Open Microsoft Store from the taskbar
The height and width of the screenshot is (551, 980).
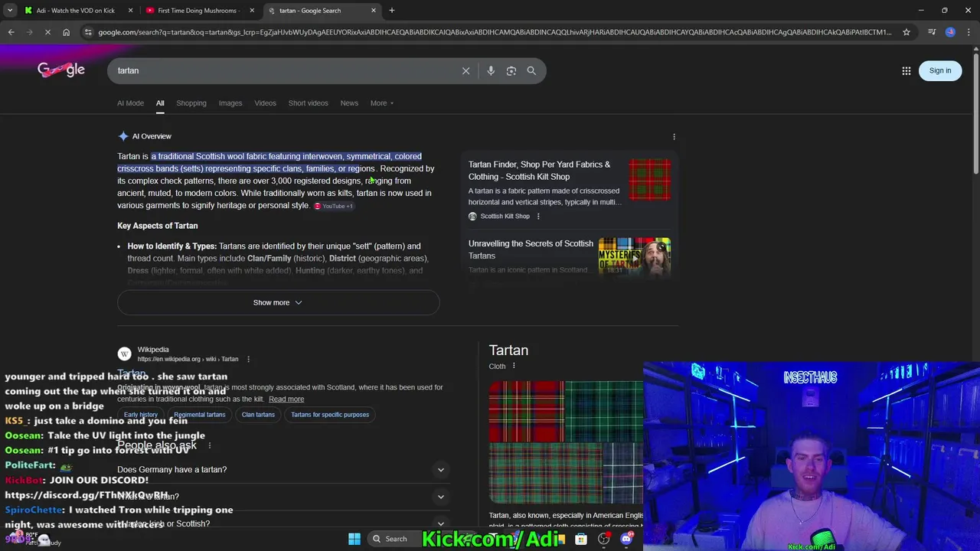click(582, 539)
